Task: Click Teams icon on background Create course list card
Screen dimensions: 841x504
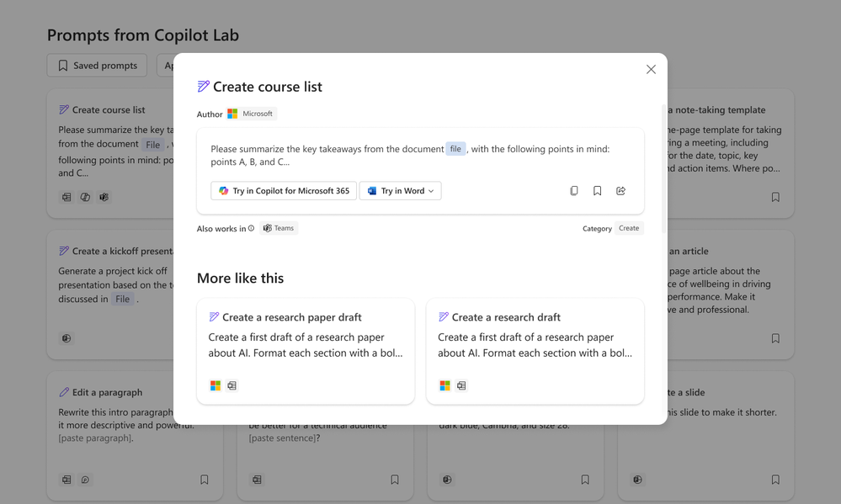Action: pos(104,198)
